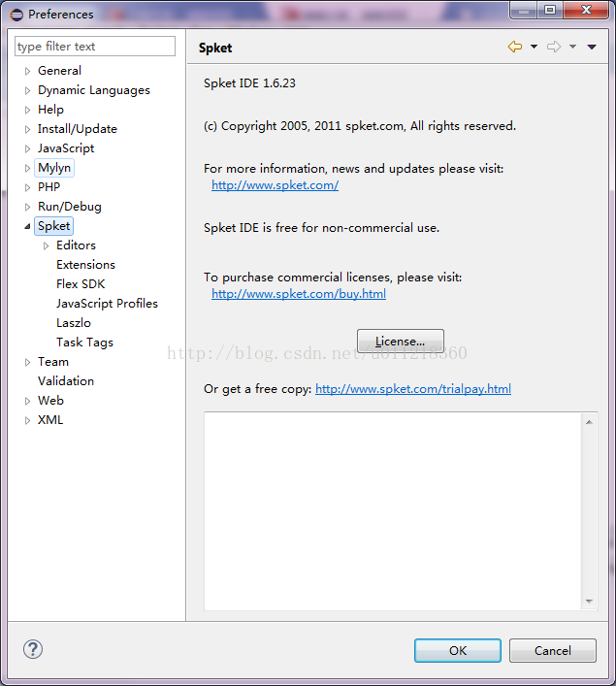Open Extensions under Spket
The height and width of the screenshot is (686, 616).
[x=85, y=265]
